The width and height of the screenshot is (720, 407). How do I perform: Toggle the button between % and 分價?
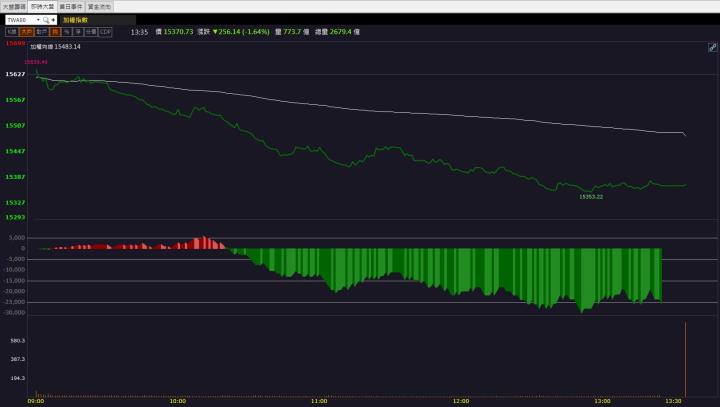(x=78, y=32)
